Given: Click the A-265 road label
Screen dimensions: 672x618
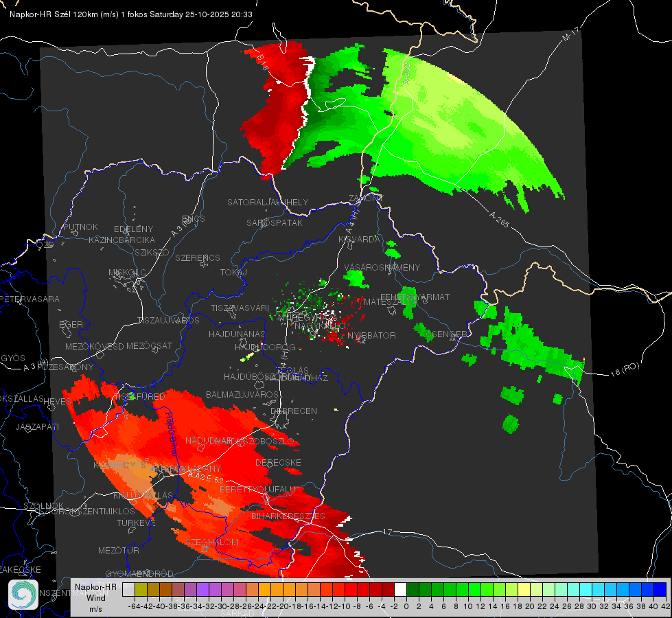Looking at the screenshot, I should pyautogui.click(x=499, y=220).
